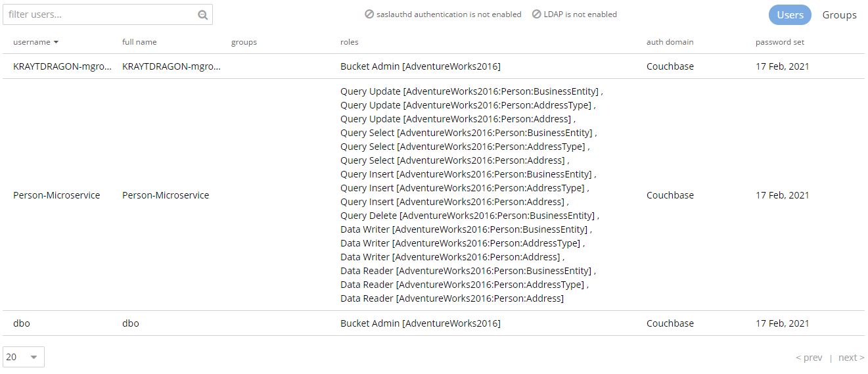868x374 pixels.
Task: Click the Query Update Person:AddressType role line
Action: 466,105
